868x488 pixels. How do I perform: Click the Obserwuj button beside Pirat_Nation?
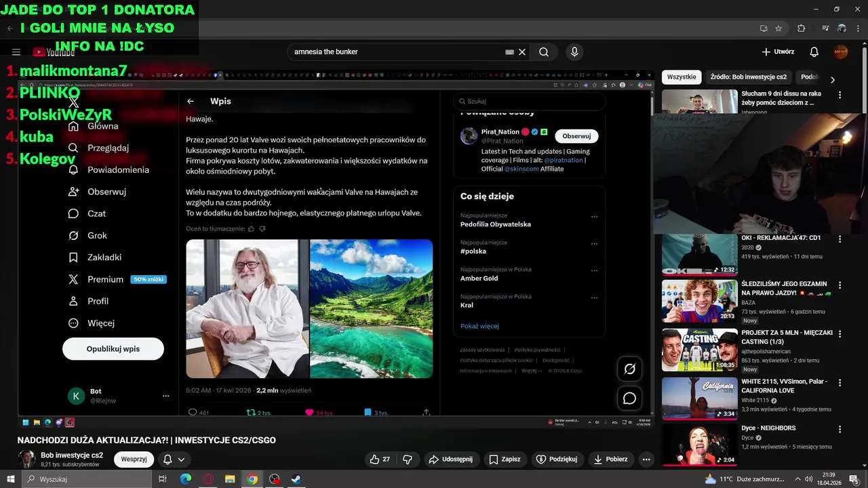click(576, 136)
